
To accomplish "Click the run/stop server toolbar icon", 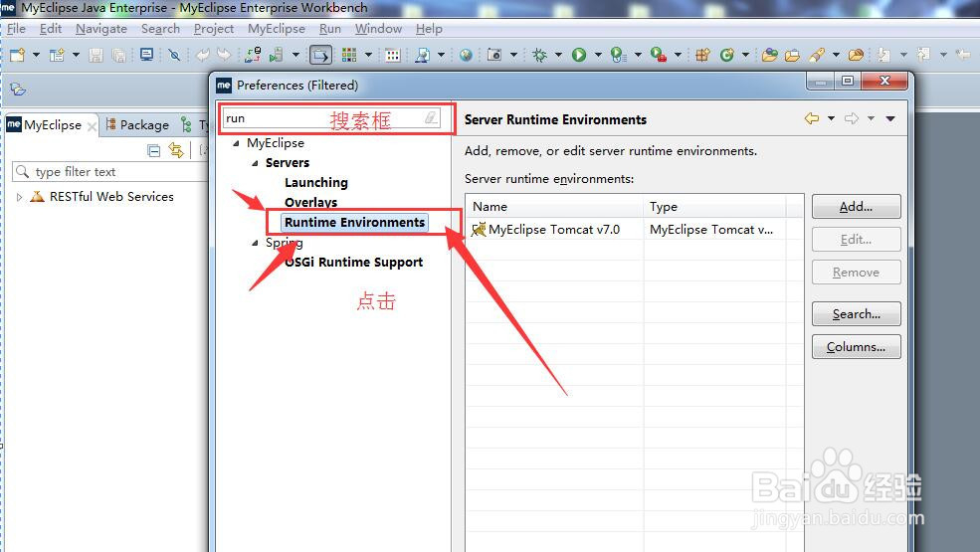I will pos(277,55).
